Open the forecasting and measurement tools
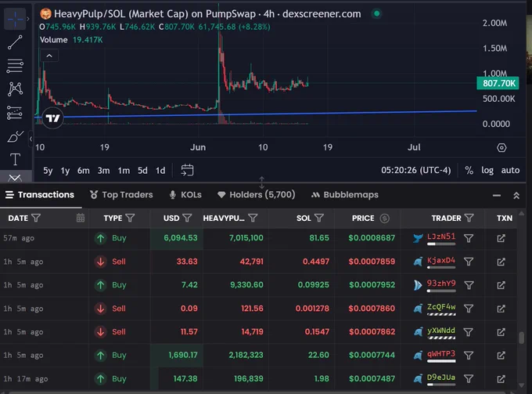 [x=15, y=113]
